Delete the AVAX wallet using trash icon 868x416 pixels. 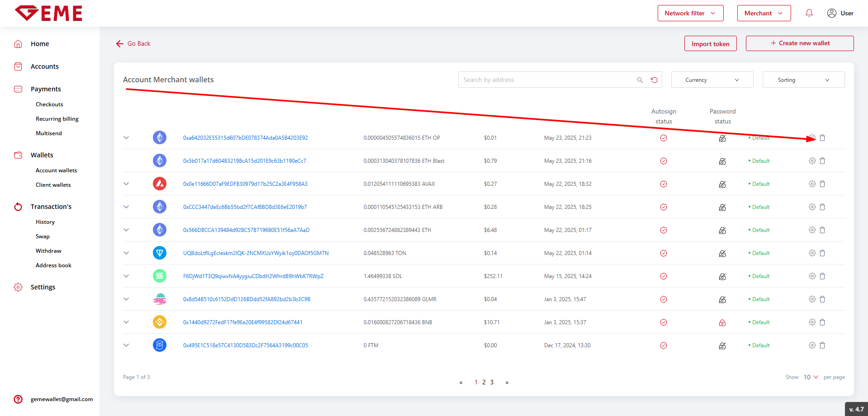point(822,184)
